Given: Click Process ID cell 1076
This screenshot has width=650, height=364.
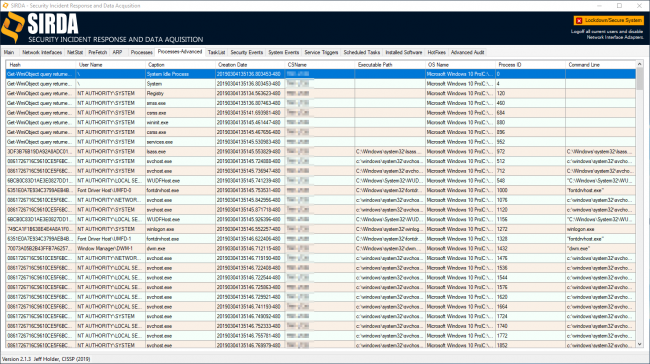Looking at the screenshot, I should click(530, 200).
